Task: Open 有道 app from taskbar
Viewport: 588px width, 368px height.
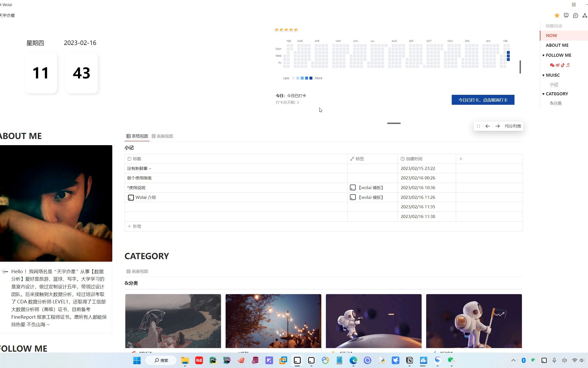Action: pos(199,360)
